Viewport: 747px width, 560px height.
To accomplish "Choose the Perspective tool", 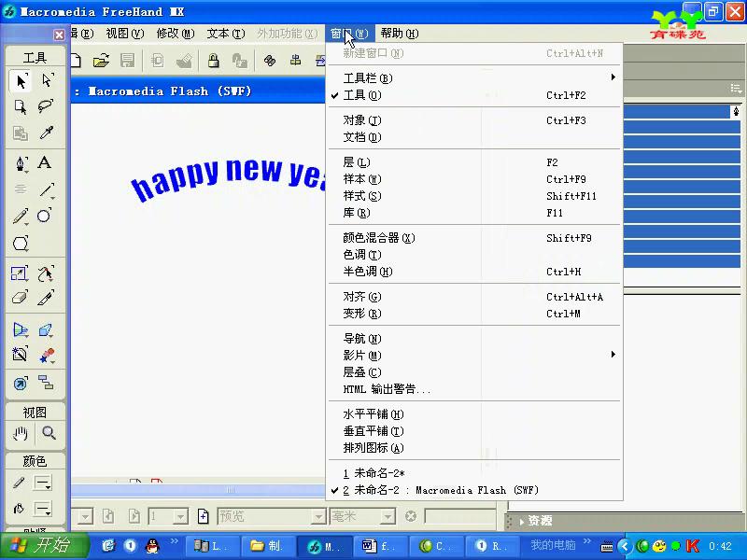I will [x=21, y=329].
